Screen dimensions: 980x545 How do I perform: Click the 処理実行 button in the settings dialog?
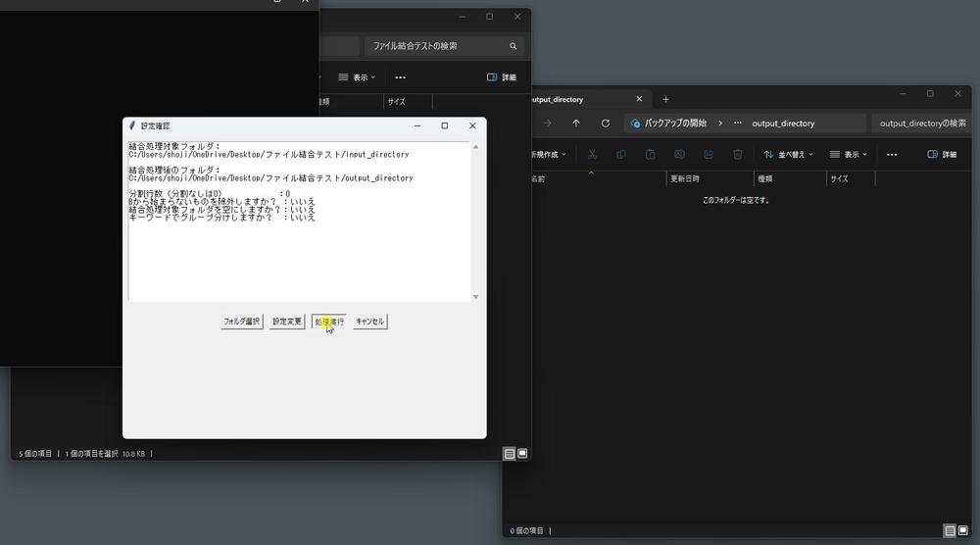pyautogui.click(x=328, y=322)
